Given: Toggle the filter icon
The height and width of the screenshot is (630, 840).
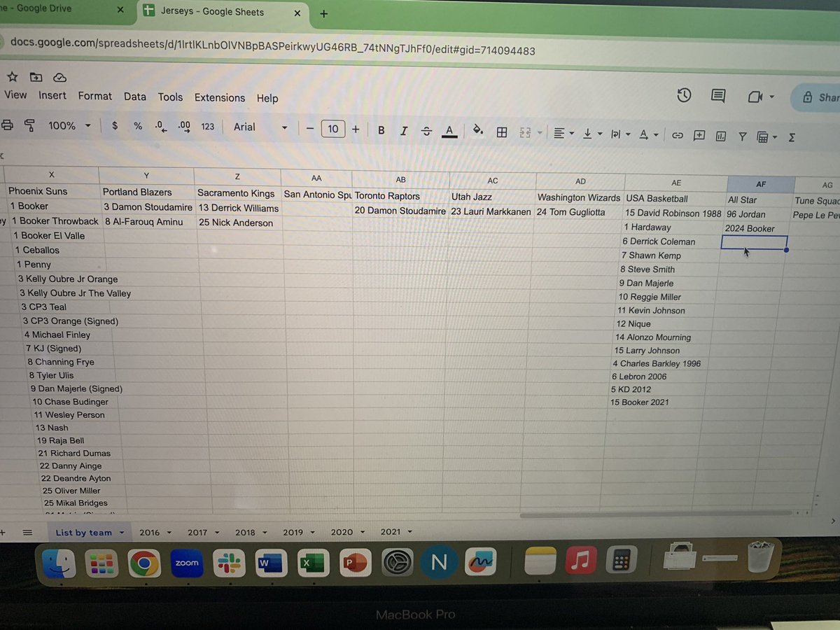Looking at the screenshot, I should [x=742, y=136].
